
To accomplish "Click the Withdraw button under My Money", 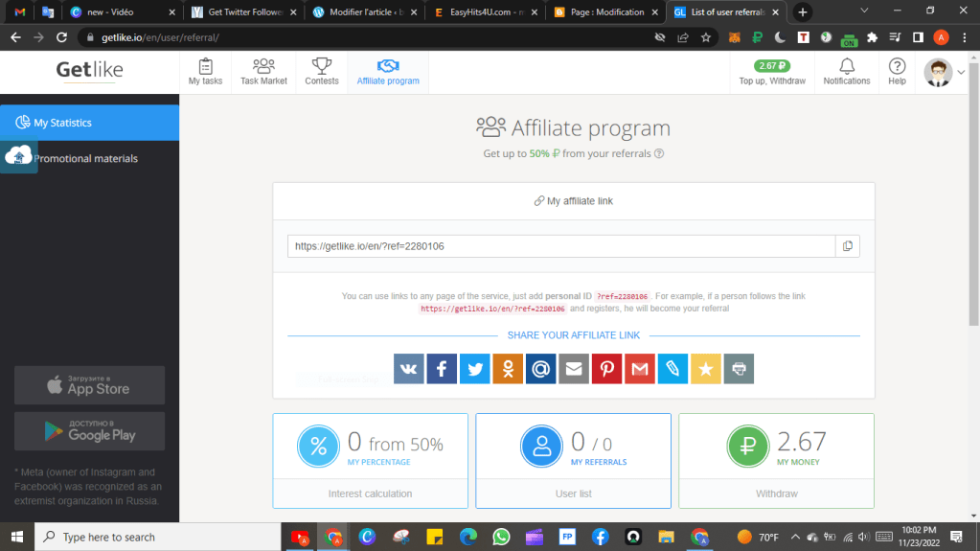I will tap(776, 494).
